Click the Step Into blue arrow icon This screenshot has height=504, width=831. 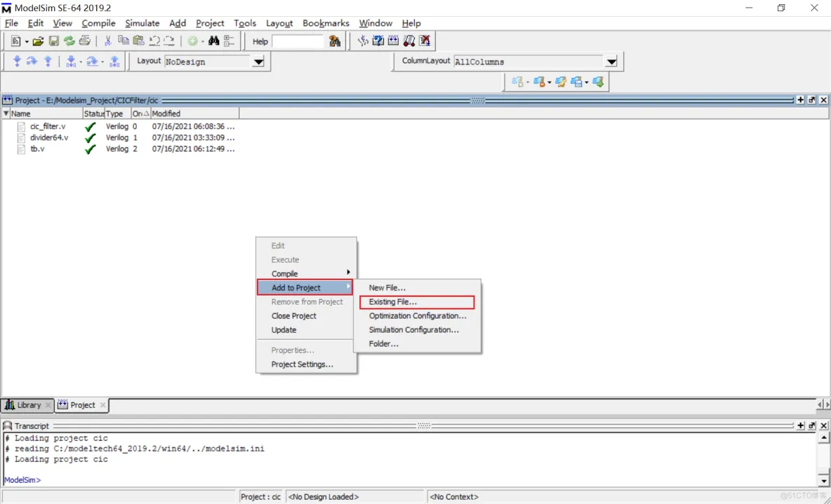point(17,62)
